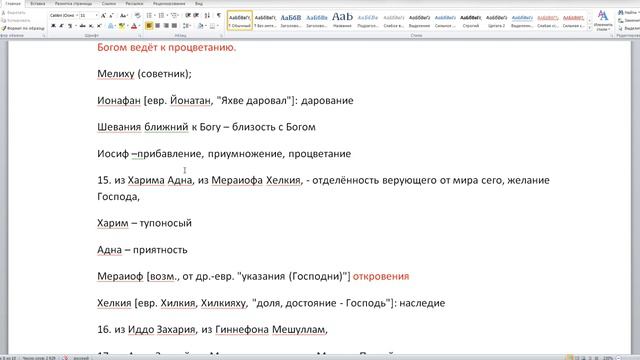Click the red word 'откровения'
640x360 pixels.
click(381, 276)
